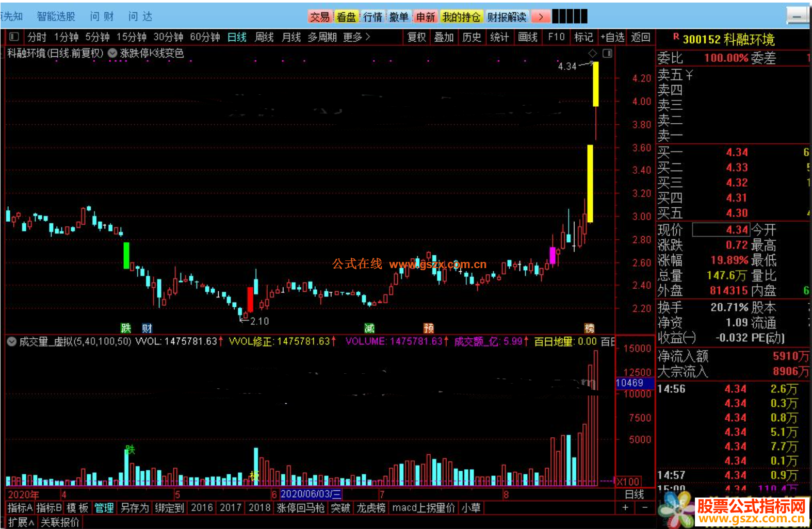Viewport: 812px width, 529px height.
Task: Click the 看盘 button
Action: (x=346, y=17)
